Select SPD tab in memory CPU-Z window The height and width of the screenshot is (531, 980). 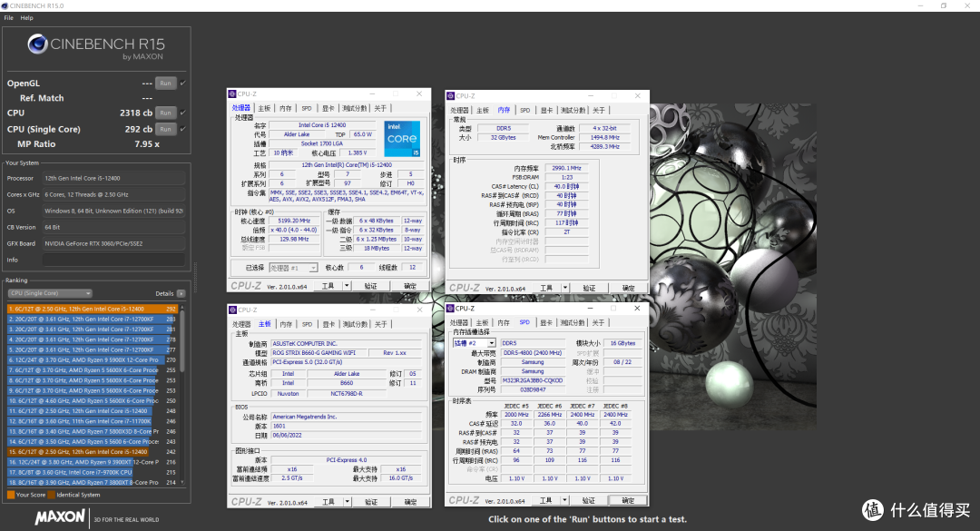click(525, 111)
